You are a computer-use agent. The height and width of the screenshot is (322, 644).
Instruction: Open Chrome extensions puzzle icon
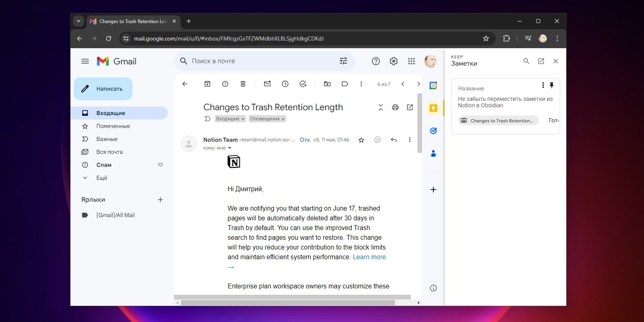pos(506,38)
